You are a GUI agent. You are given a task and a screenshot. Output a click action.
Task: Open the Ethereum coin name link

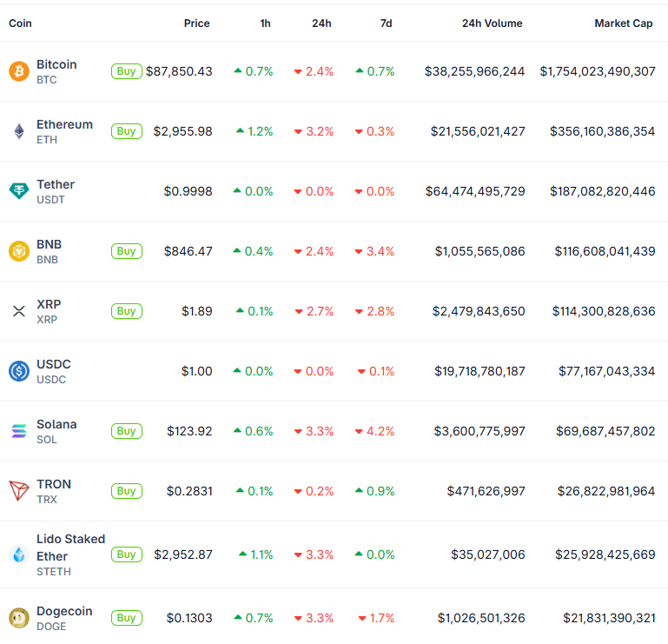click(x=64, y=124)
